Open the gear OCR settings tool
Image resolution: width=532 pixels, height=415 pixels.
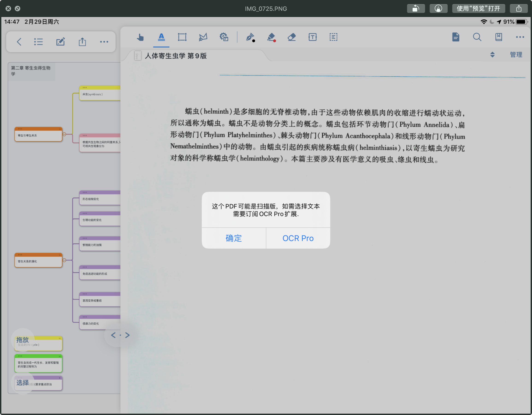[x=224, y=37]
